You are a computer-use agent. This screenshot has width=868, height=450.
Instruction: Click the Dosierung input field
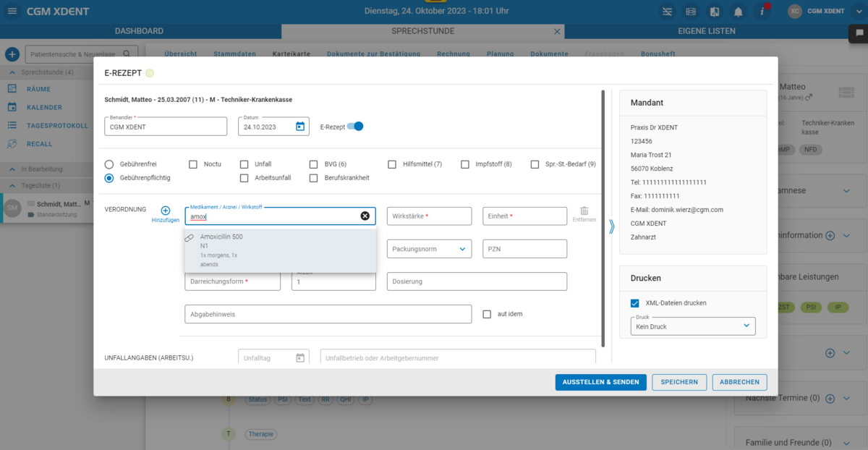click(x=477, y=281)
